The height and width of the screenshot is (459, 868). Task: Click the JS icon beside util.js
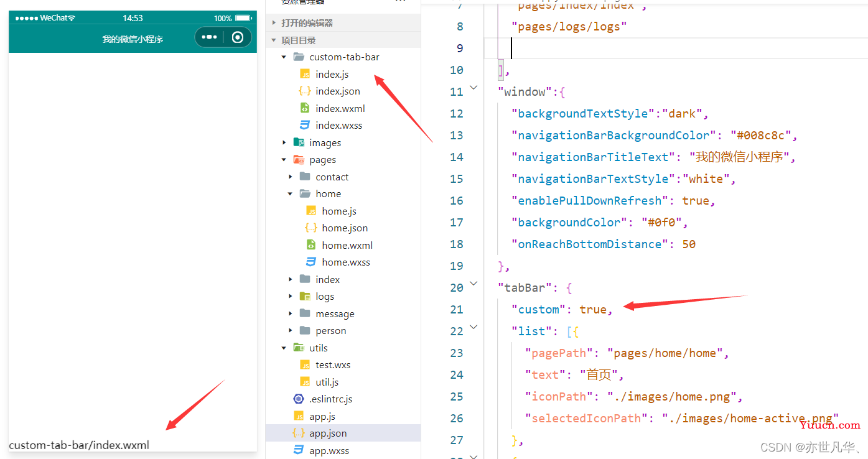(305, 382)
